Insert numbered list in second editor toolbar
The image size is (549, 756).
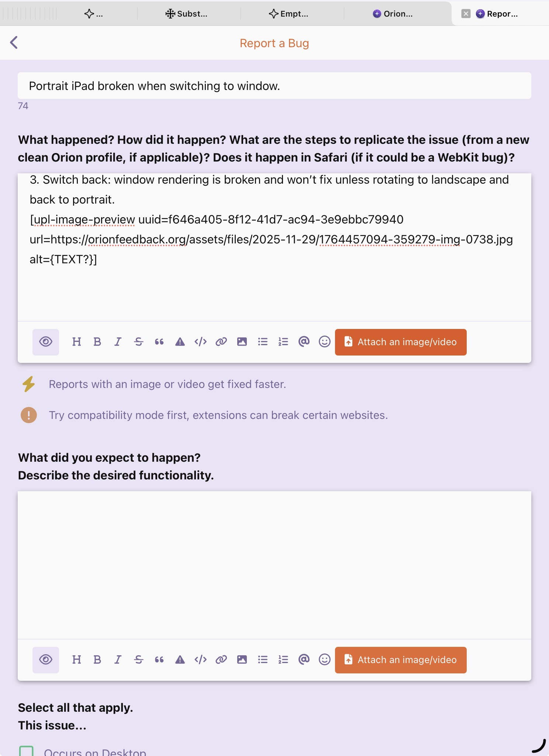283,660
